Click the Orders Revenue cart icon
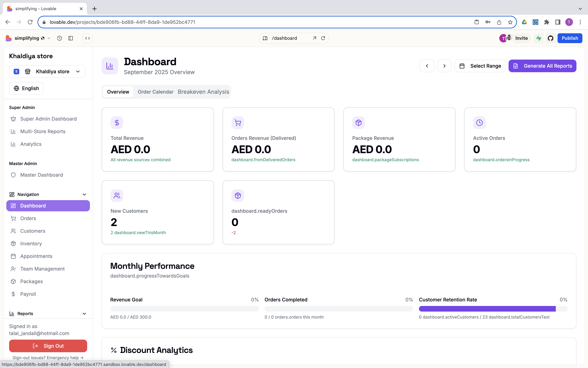This screenshot has width=588, height=368. pyautogui.click(x=238, y=123)
